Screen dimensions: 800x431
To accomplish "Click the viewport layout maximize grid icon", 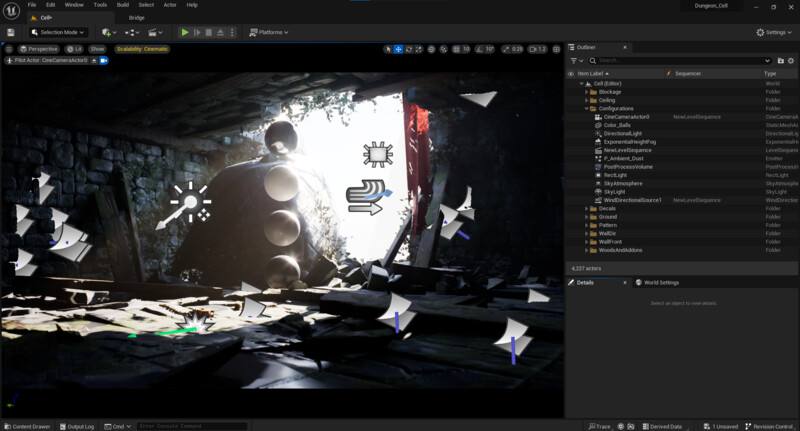I will (x=557, y=49).
